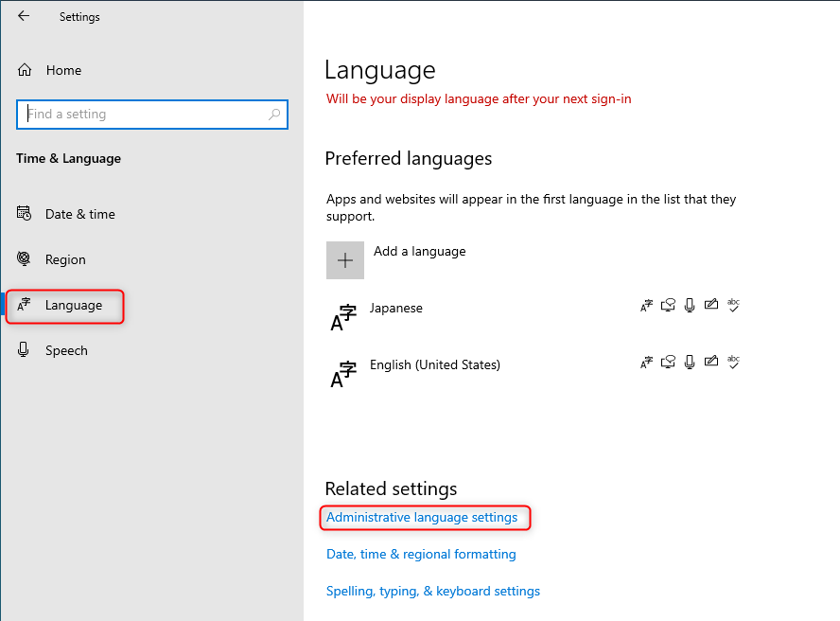This screenshot has height=621, width=840.
Task: Click the Find a setting search box
Action: point(142,115)
